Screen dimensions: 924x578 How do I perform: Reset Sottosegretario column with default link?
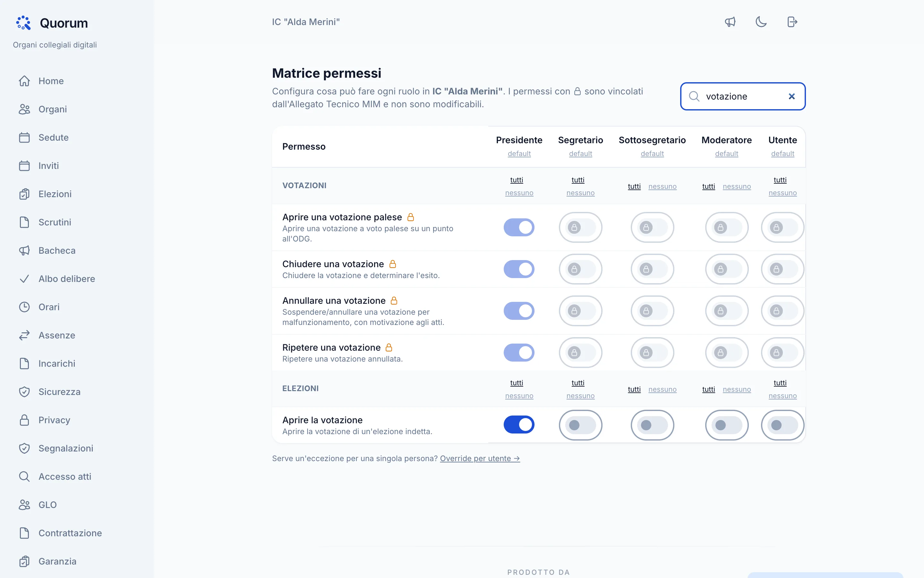point(652,154)
